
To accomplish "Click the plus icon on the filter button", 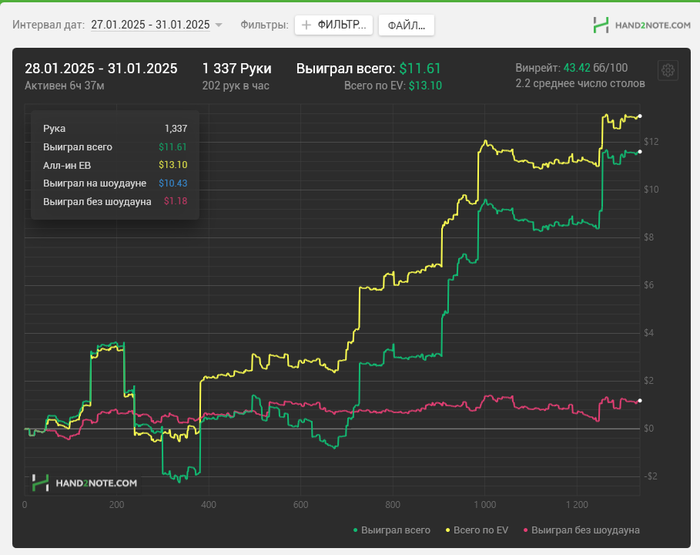I will click(306, 25).
